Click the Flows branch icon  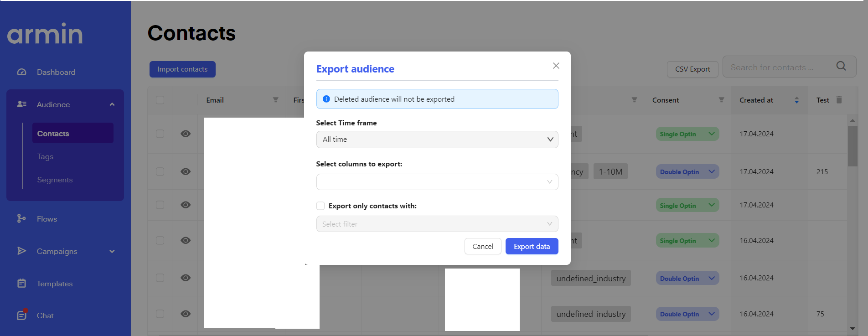coord(21,219)
